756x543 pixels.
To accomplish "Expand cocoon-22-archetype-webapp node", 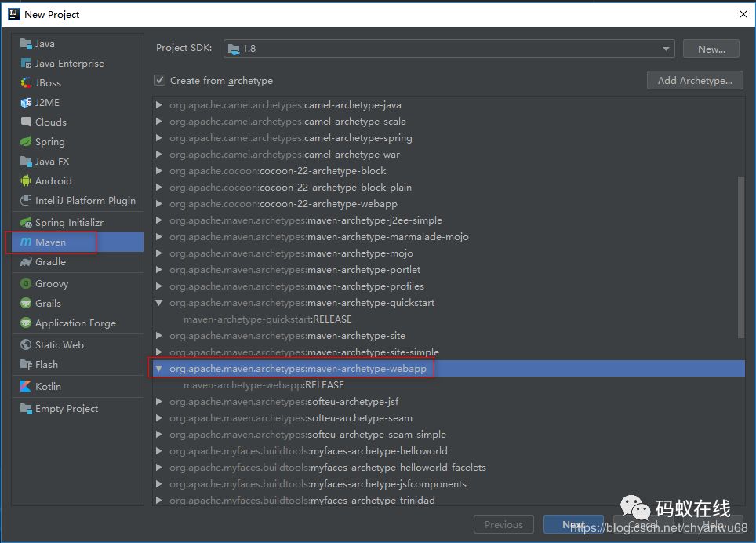I will point(158,203).
